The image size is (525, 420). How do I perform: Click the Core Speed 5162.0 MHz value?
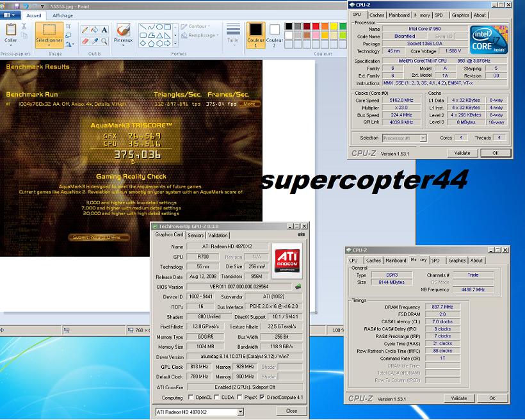pos(401,100)
